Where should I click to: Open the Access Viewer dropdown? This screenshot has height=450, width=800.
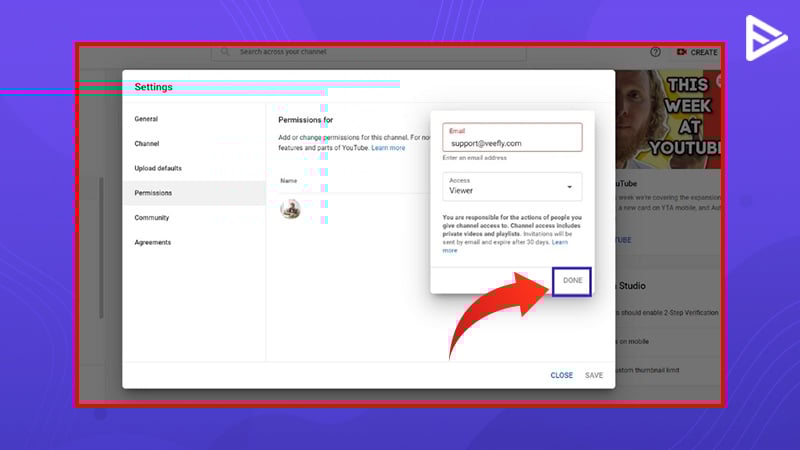point(512,186)
